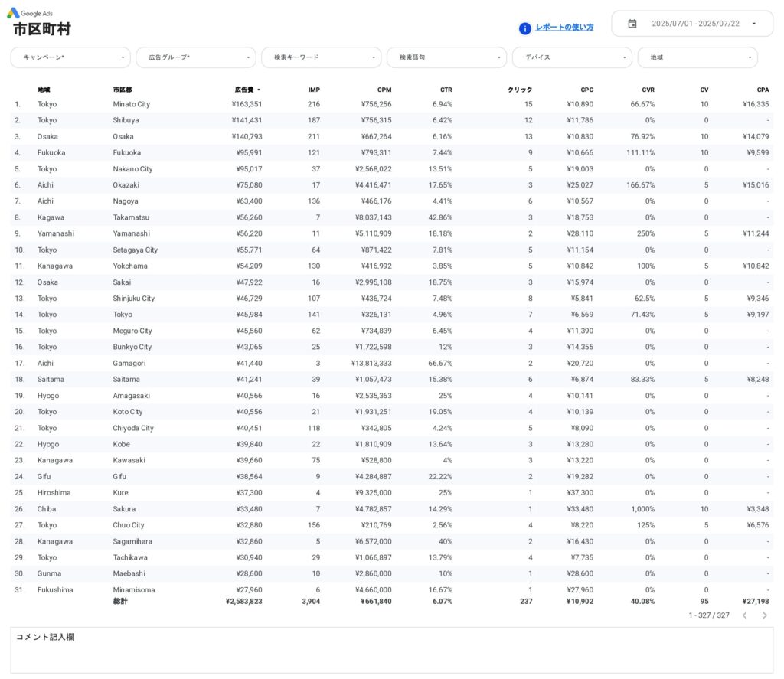Expand the キャンペーン filter dropdown
The width and height of the screenshot is (784, 679).
pyautogui.click(x=70, y=57)
